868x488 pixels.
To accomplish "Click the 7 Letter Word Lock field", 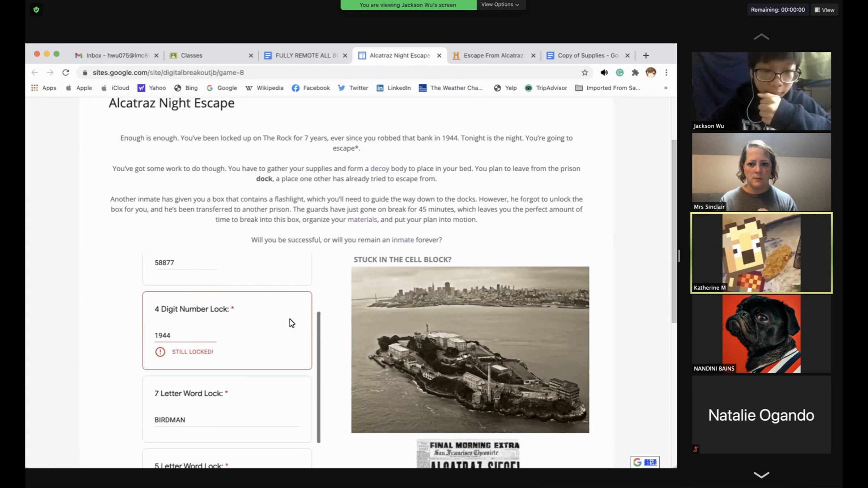I will [227, 420].
